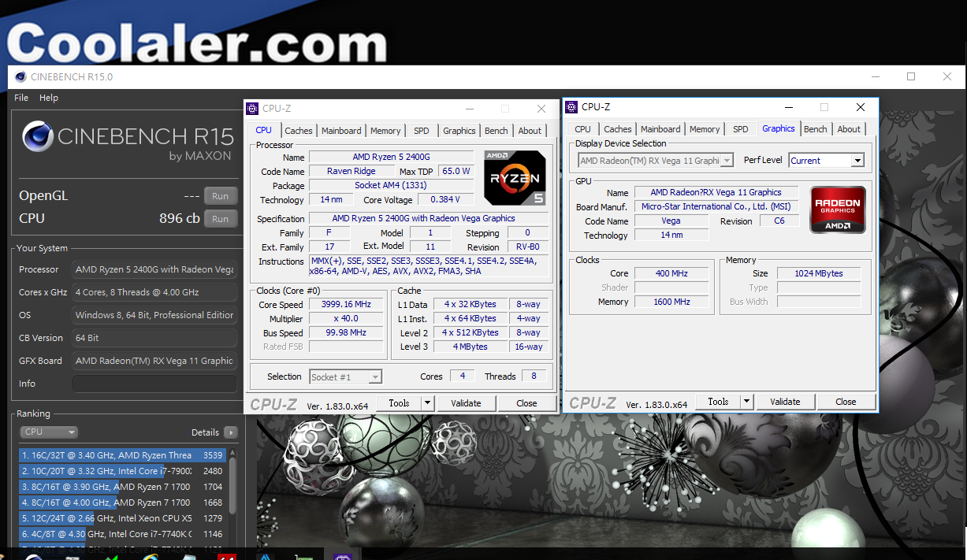Image resolution: width=967 pixels, height=560 pixels.
Task: Open About tab in right CPU-Z
Action: tap(849, 129)
